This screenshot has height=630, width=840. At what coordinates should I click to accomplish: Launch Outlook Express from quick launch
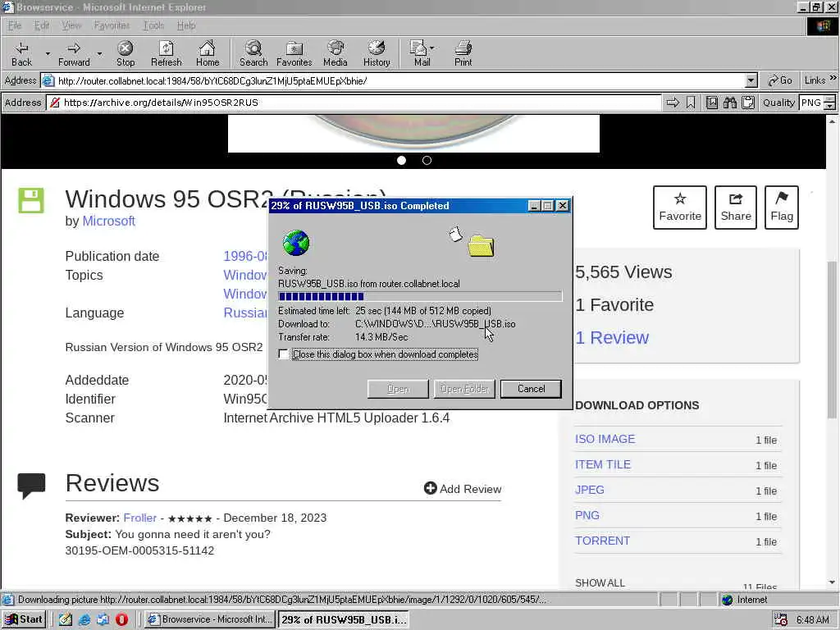[x=103, y=619]
